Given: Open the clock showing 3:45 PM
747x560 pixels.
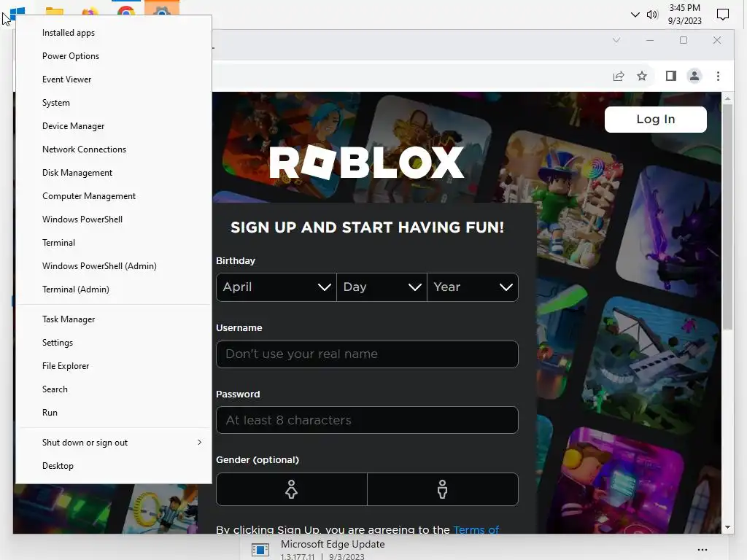Looking at the screenshot, I should tap(684, 15).
